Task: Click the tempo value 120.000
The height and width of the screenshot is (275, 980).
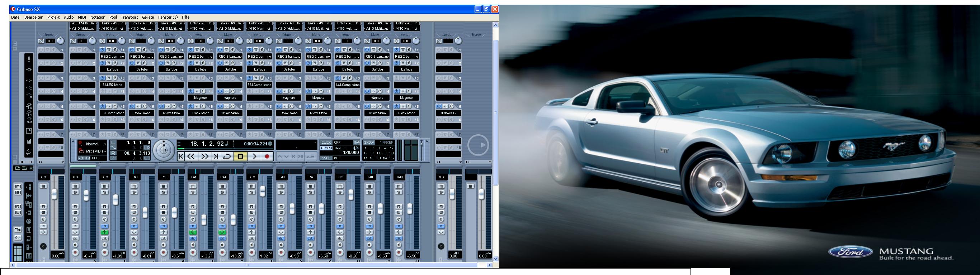Action: (351, 152)
